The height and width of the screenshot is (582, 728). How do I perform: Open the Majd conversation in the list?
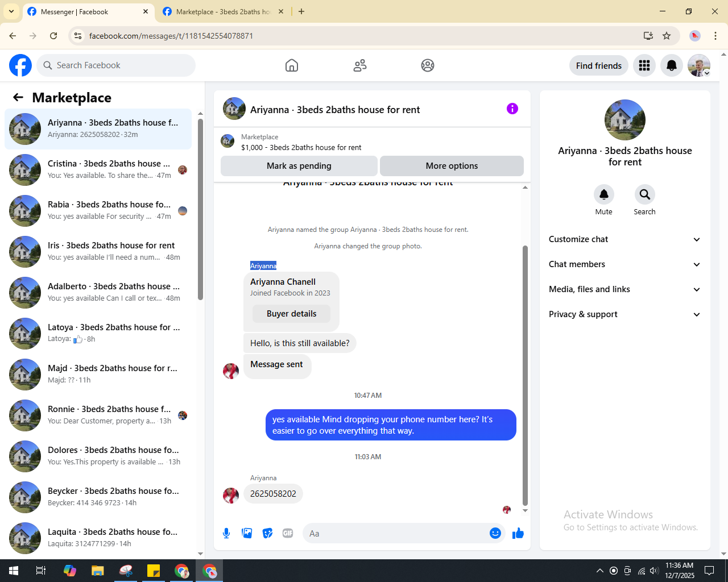click(98, 375)
